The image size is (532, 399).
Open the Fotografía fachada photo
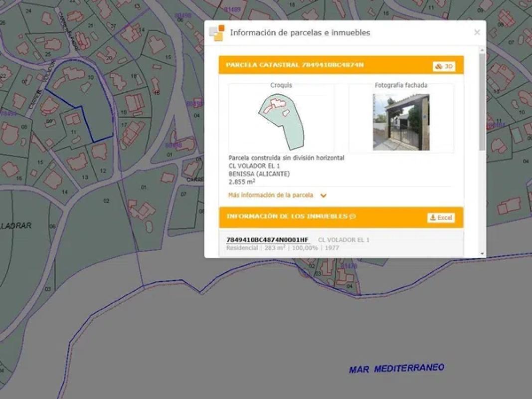pos(401,122)
